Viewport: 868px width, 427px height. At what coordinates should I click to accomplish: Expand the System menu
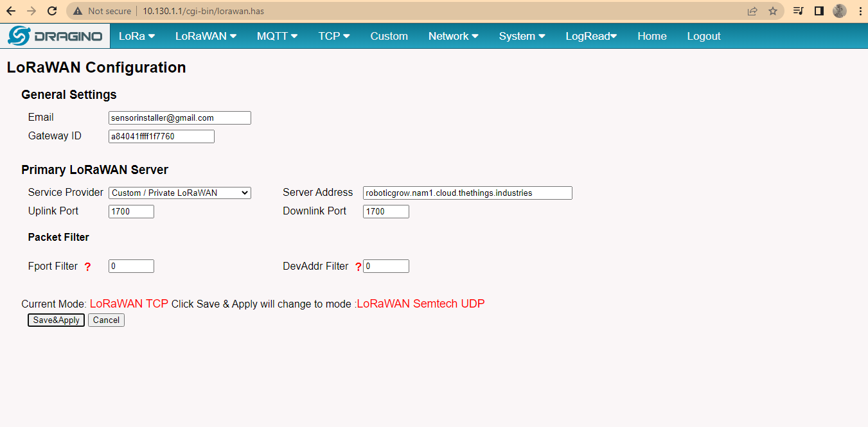pyautogui.click(x=522, y=36)
